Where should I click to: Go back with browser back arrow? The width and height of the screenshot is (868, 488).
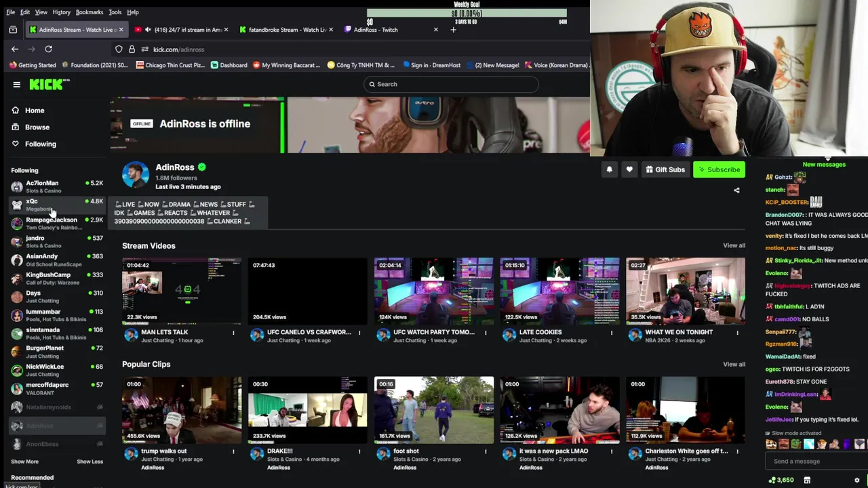pos(15,49)
